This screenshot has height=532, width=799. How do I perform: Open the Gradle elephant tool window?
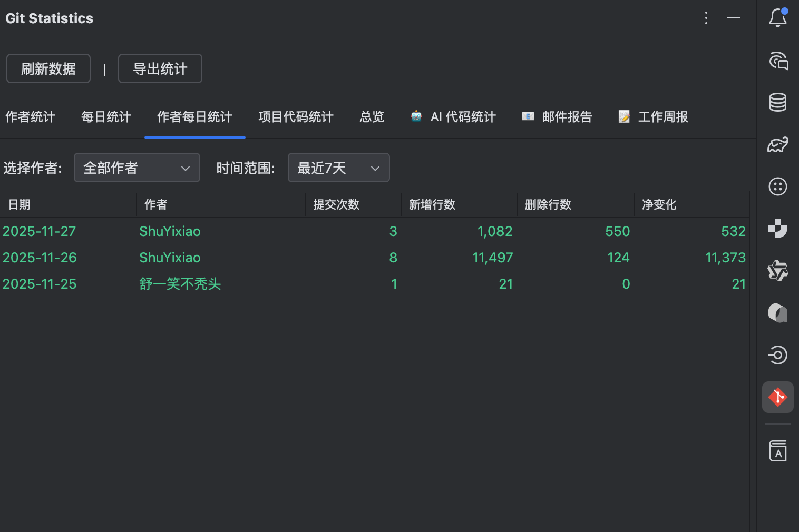point(778,144)
